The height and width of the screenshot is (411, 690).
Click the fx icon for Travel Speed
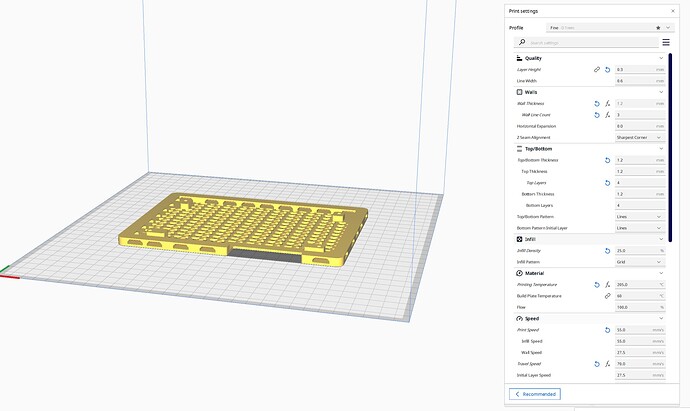[607, 364]
